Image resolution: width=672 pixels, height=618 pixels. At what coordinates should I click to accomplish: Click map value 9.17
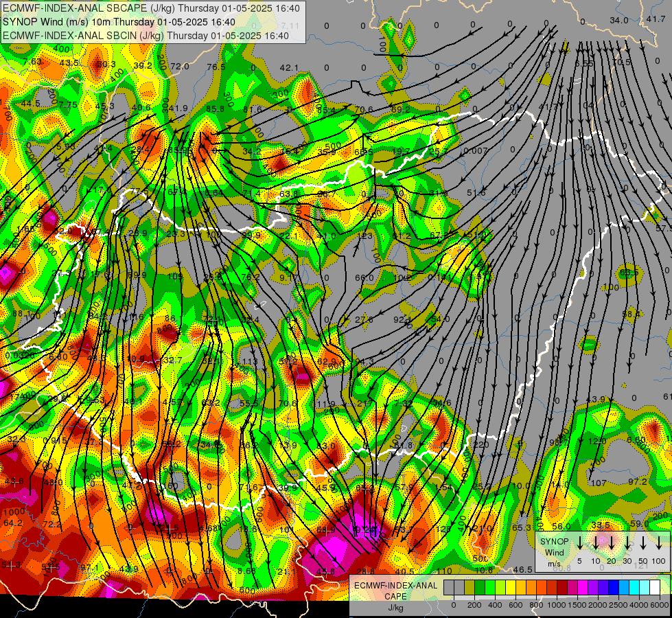click(288, 277)
